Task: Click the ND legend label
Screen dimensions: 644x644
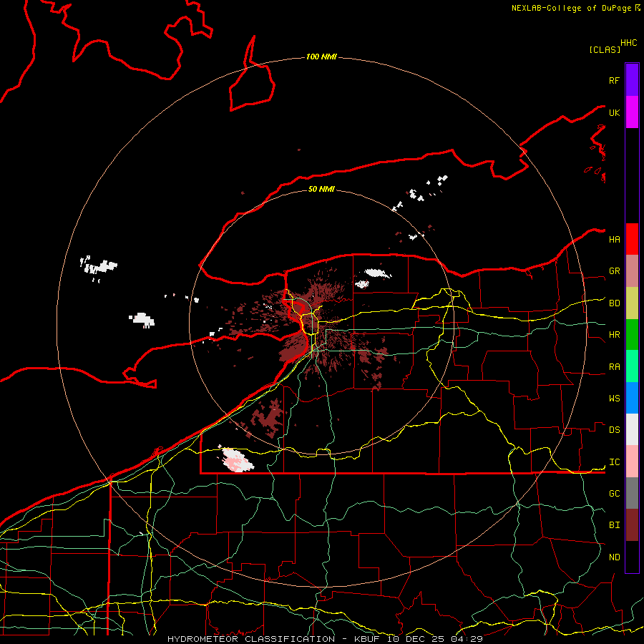Action: click(x=614, y=557)
